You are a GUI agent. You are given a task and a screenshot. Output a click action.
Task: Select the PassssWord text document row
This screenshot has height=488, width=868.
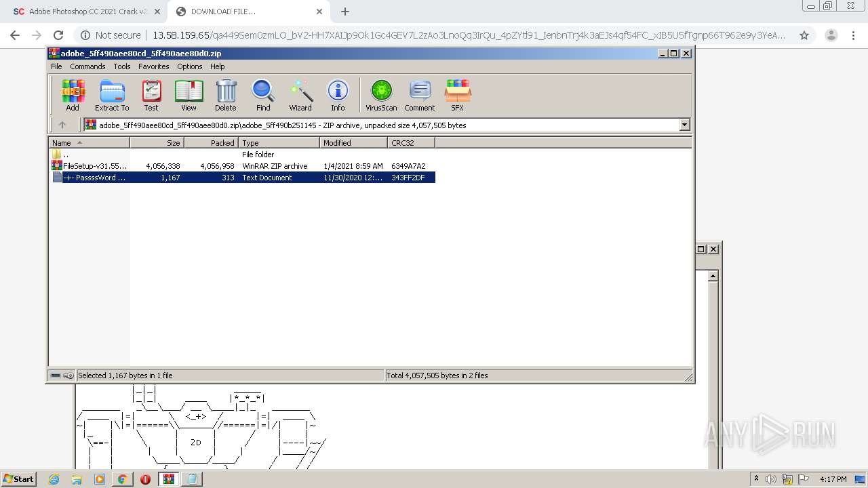242,178
